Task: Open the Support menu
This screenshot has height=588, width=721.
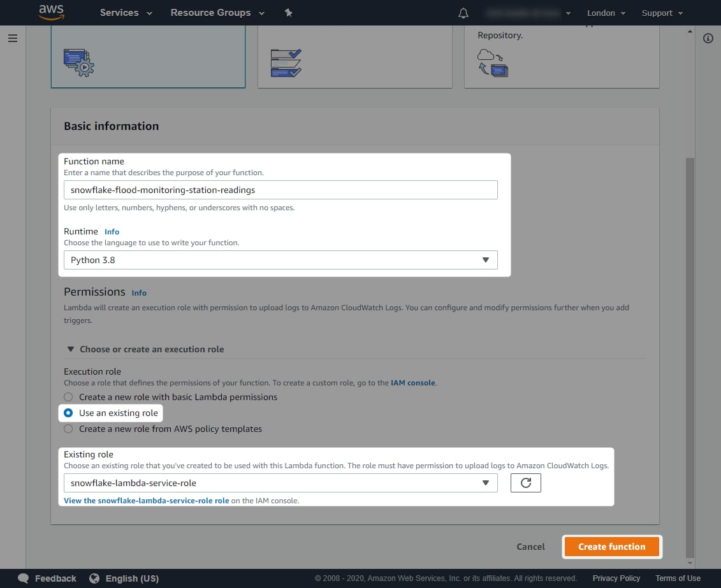Action: 662,13
